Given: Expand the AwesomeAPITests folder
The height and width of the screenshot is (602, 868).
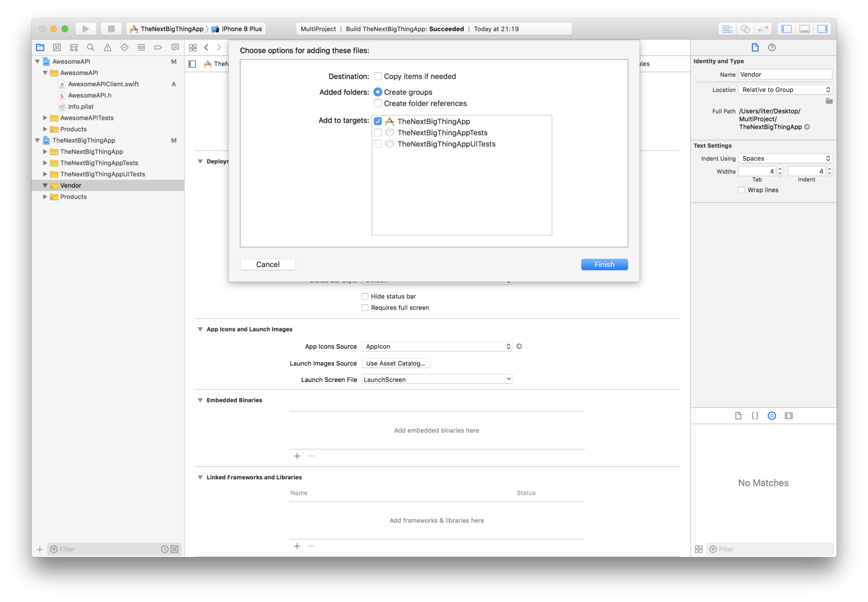Looking at the screenshot, I should [x=45, y=118].
